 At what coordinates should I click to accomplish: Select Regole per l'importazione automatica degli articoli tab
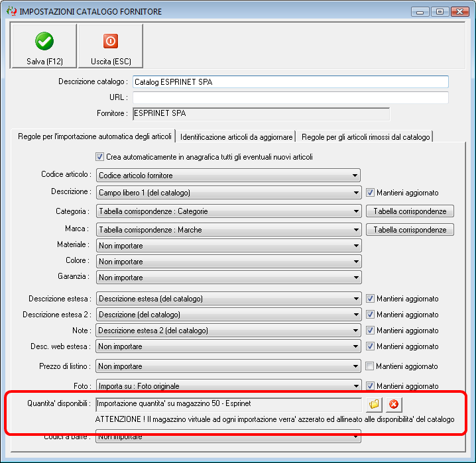tap(94, 136)
